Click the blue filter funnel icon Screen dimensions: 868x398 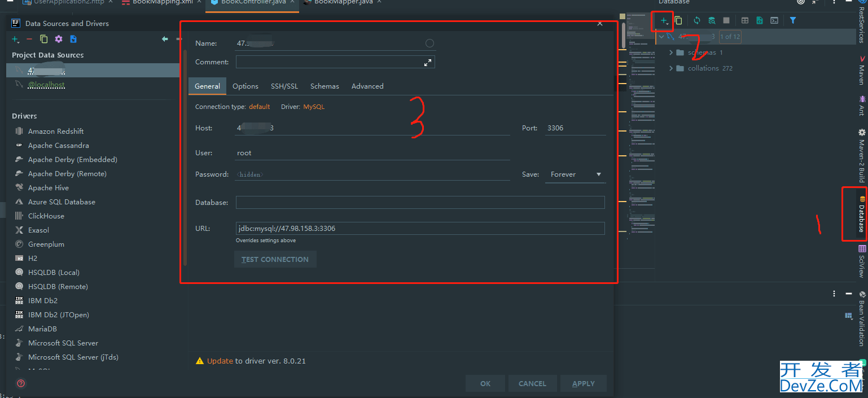coord(793,20)
